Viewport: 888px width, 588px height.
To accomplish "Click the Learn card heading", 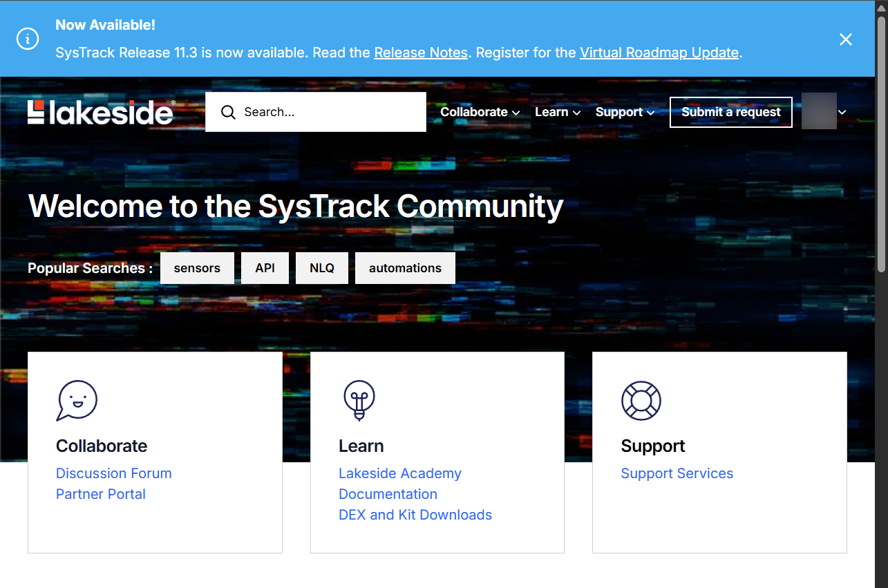I will pyautogui.click(x=361, y=446).
